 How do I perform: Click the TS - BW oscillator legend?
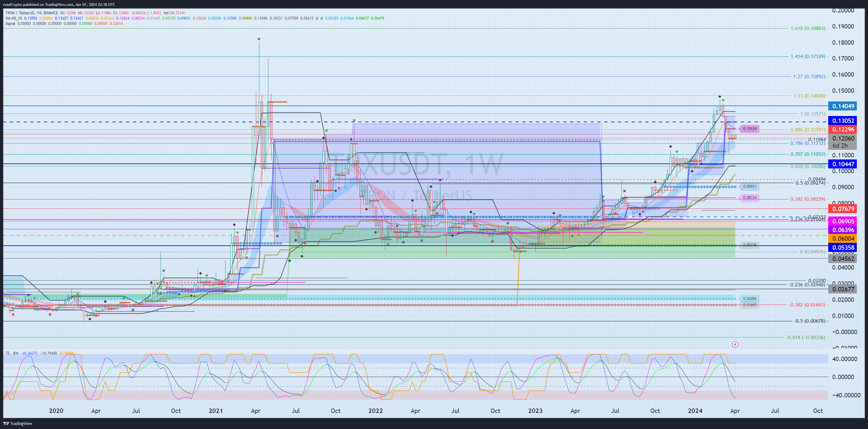pyautogui.click(x=12, y=353)
